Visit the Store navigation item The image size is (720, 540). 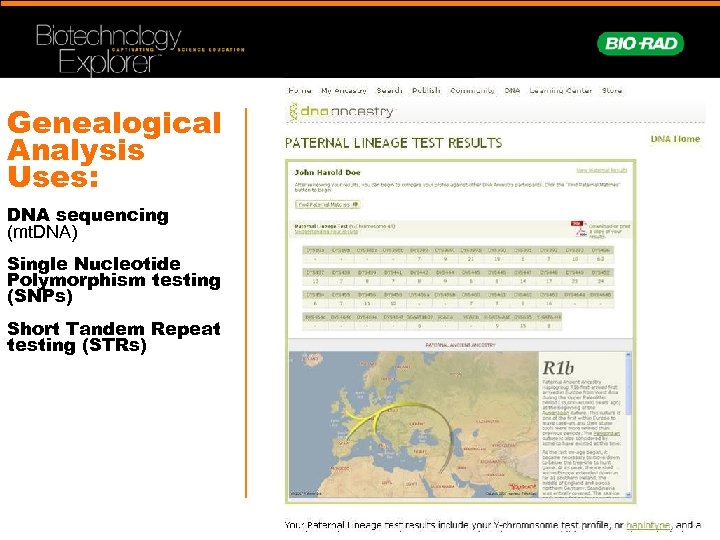[612, 90]
